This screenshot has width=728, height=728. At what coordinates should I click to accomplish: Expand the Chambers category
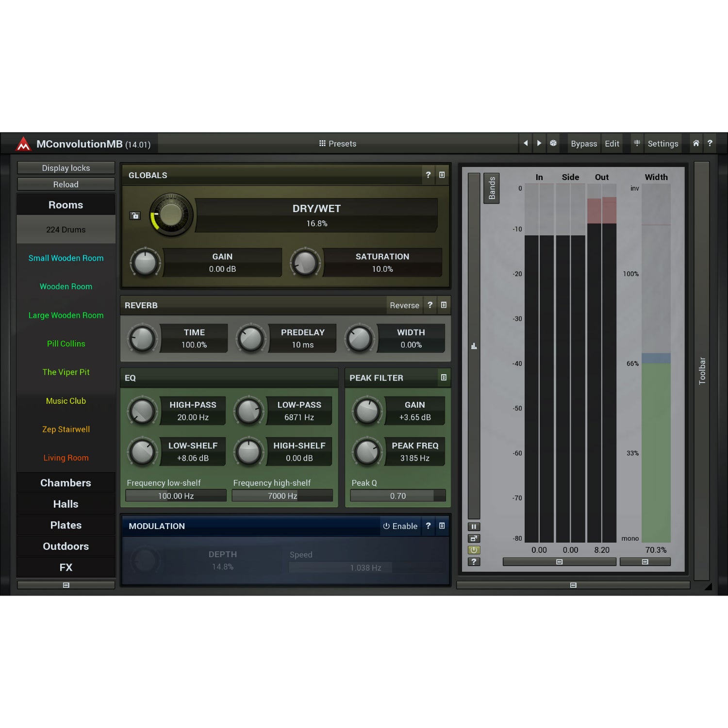pyautogui.click(x=66, y=483)
